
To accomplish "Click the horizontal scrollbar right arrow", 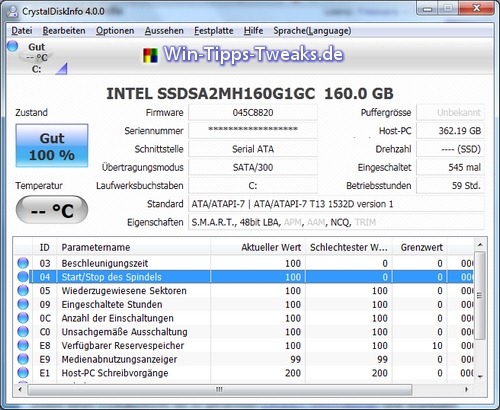I will (466, 389).
